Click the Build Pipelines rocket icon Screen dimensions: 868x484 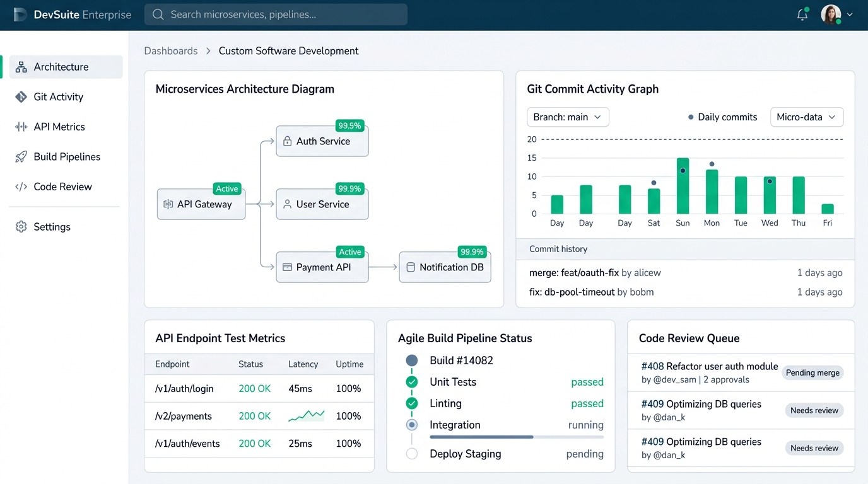click(x=21, y=157)
